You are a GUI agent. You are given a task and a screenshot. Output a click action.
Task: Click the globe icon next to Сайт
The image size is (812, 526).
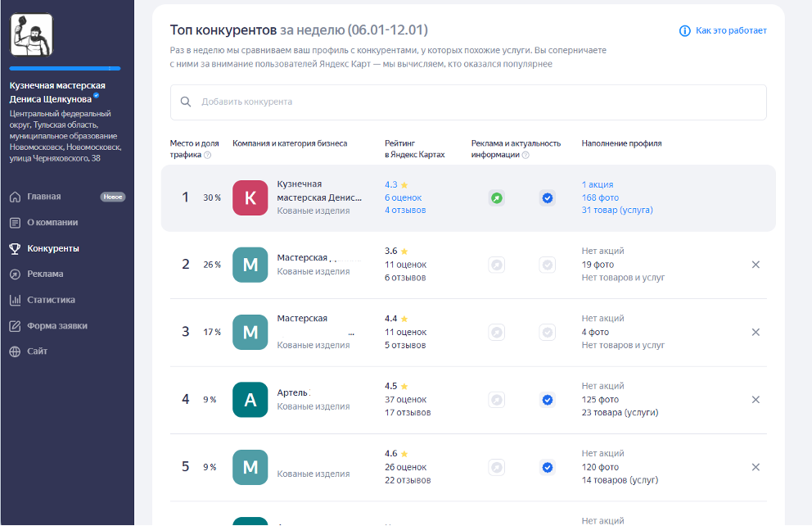(x=15, y=351)
